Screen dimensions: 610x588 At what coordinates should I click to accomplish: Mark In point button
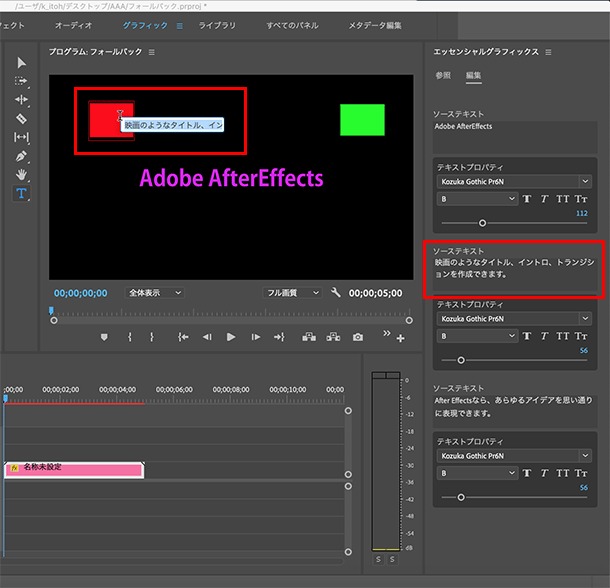coord(130,337)
